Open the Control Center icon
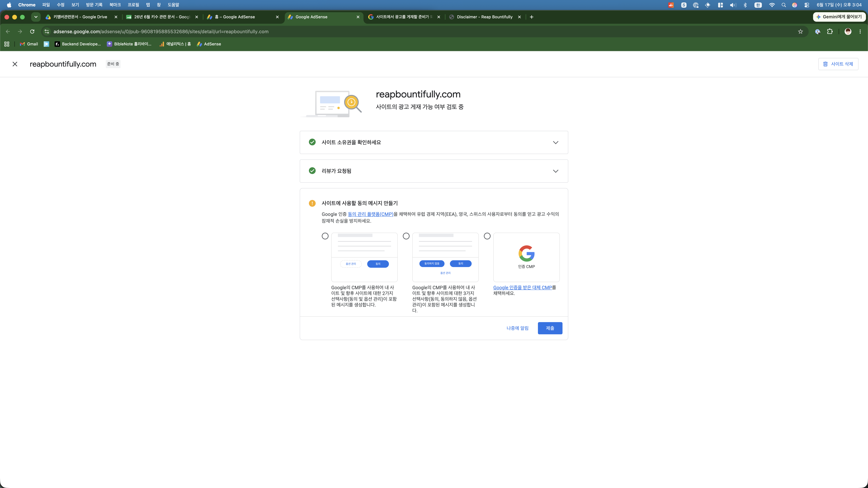The image size is (868, 488). click(x=807, y=5)
